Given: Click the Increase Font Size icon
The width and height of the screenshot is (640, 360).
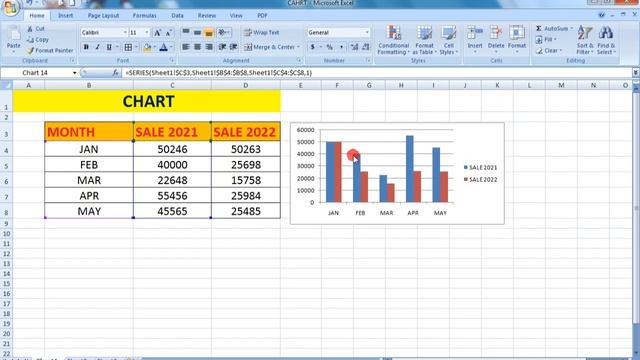Looking at the screenshot, I should click(157, 33).
